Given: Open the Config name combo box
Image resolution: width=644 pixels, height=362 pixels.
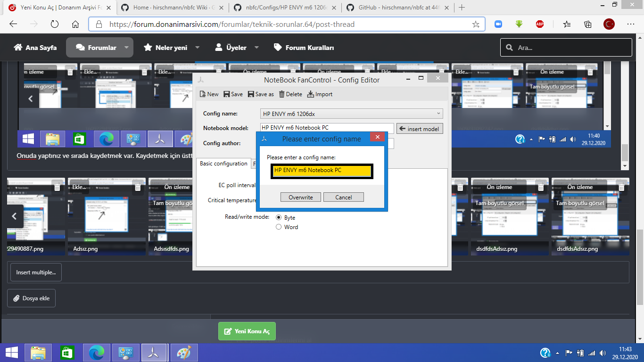Looking at the screenshot, I should point(351,114).
